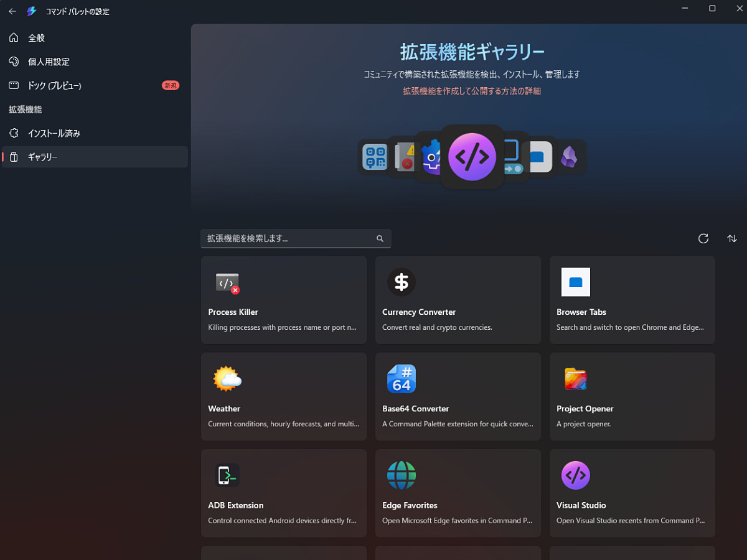Click the white-blue tab icon in banner
Screen dimensions: 747x560
point(540,157)
